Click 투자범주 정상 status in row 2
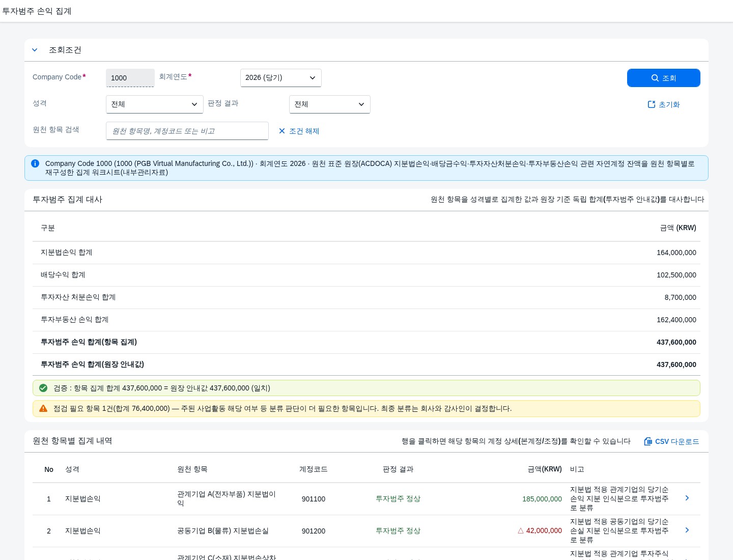Screen dimensions: 733x560 coord(398,531)
